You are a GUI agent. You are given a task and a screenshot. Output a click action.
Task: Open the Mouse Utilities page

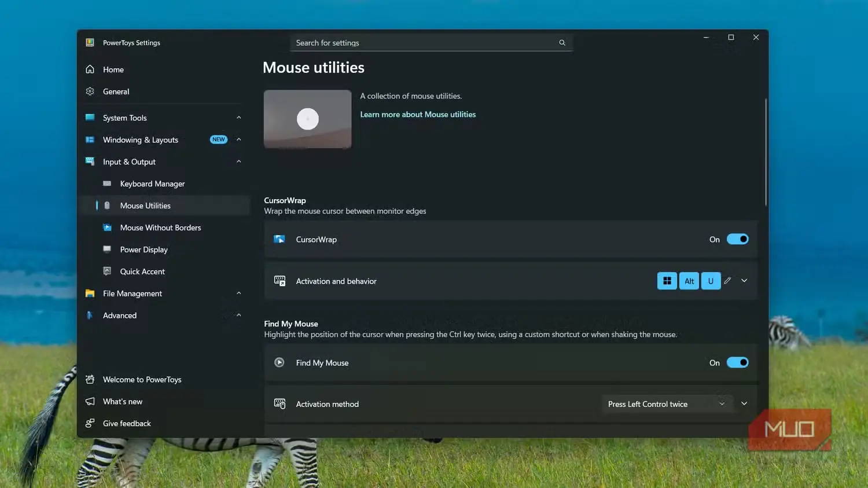165,206
